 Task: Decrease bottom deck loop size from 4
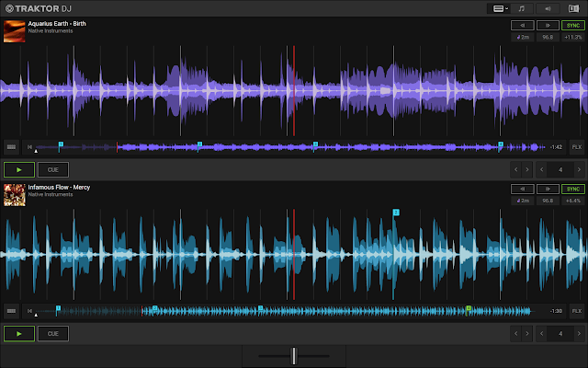coord(541,333)
